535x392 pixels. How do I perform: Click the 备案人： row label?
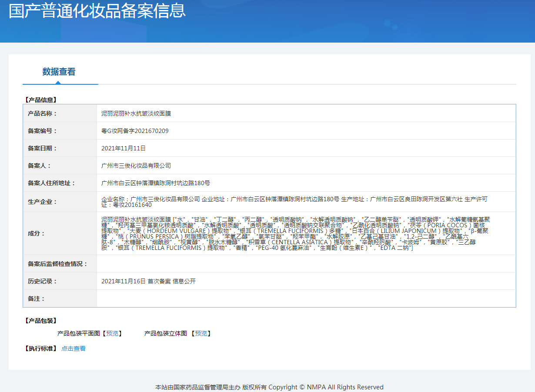click(39, 166)
